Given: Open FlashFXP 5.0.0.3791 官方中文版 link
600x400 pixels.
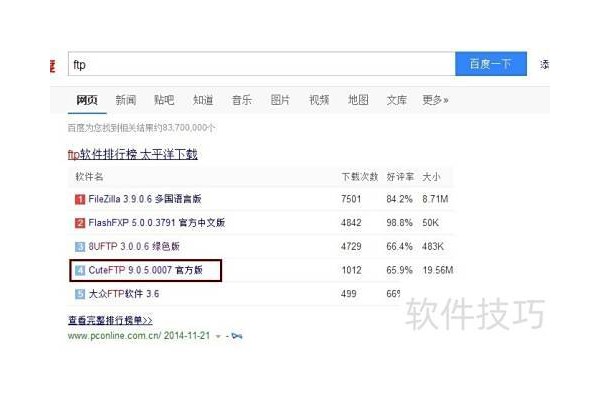Looking at the screenshot, I should [x=157, y=223].
